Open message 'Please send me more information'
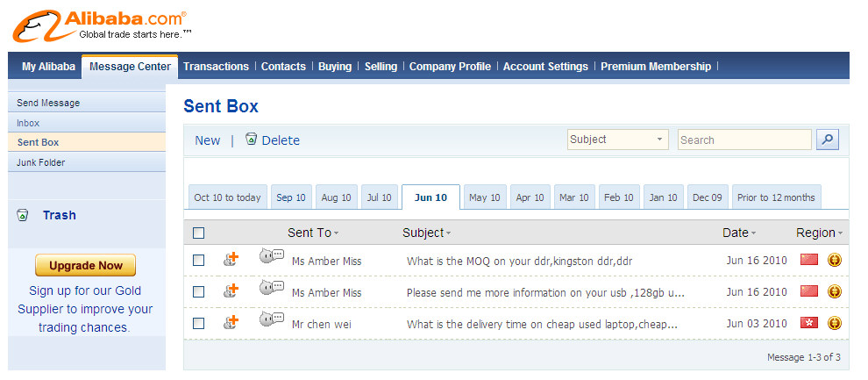The height and width of the screenshot is (380, 868). pos(546,292)
